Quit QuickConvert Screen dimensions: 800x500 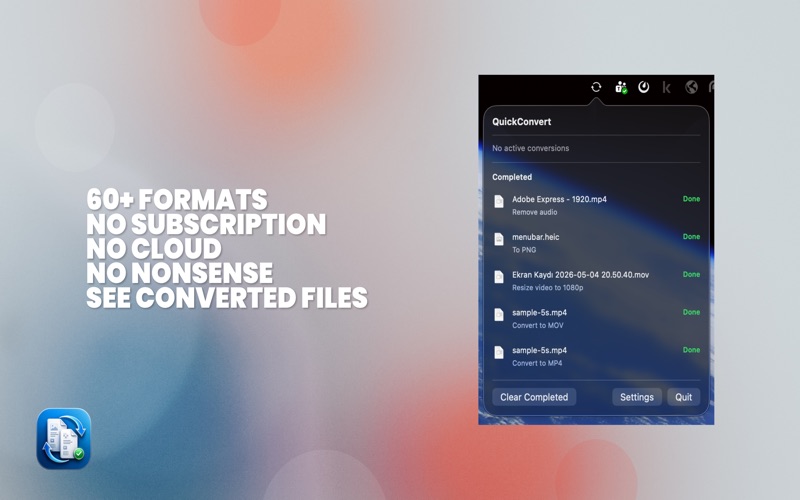[684, 397]
